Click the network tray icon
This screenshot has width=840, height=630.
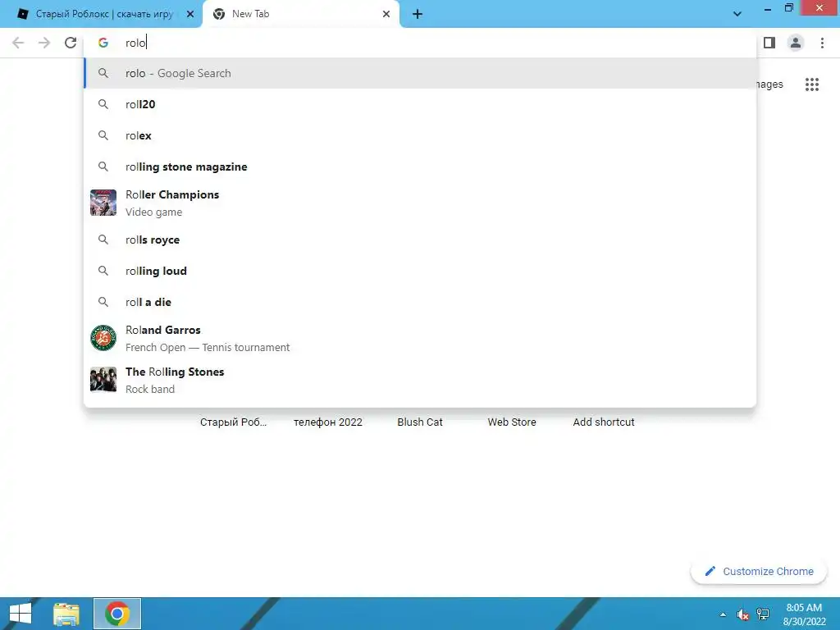tap(762, 614)
